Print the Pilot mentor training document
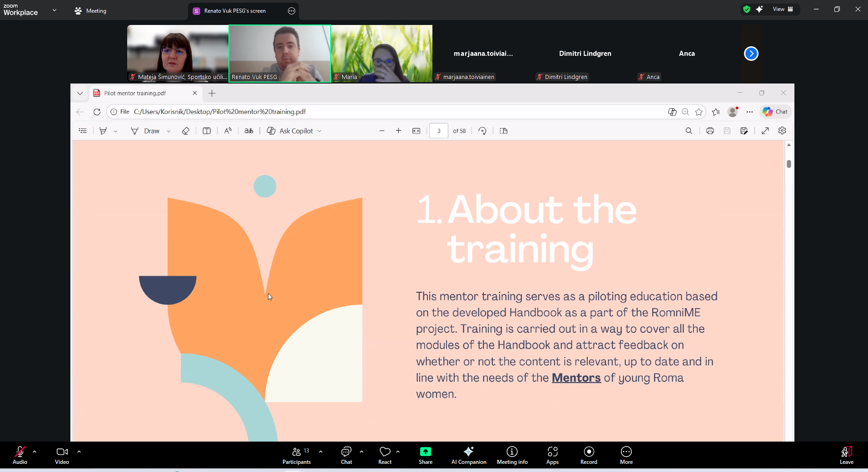 click(710, 131)
